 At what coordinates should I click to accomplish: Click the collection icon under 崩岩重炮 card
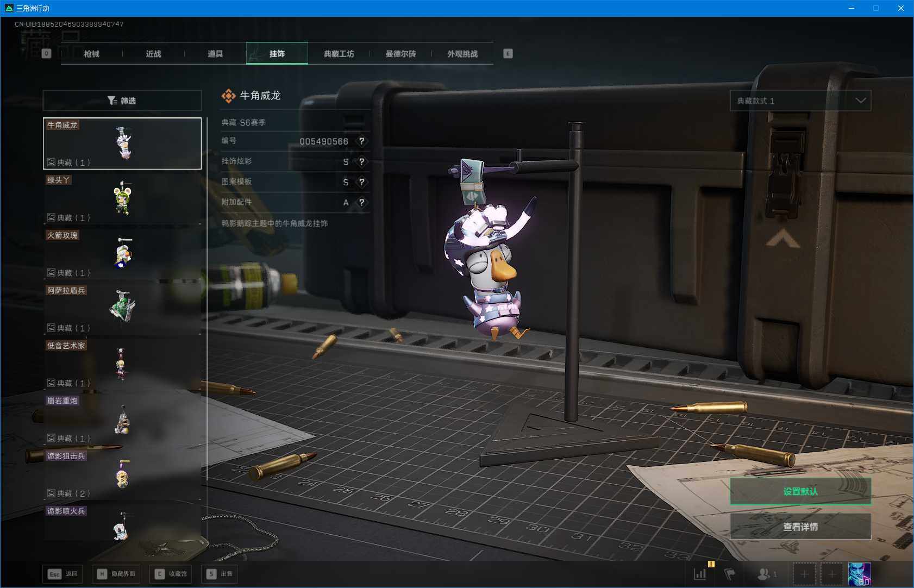coord(51,438)
